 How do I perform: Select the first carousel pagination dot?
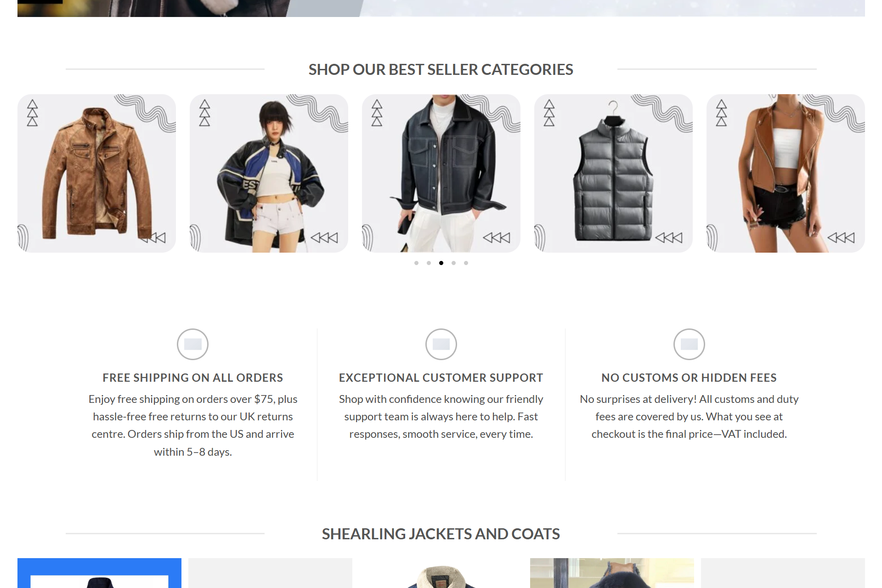pos(416,263)
